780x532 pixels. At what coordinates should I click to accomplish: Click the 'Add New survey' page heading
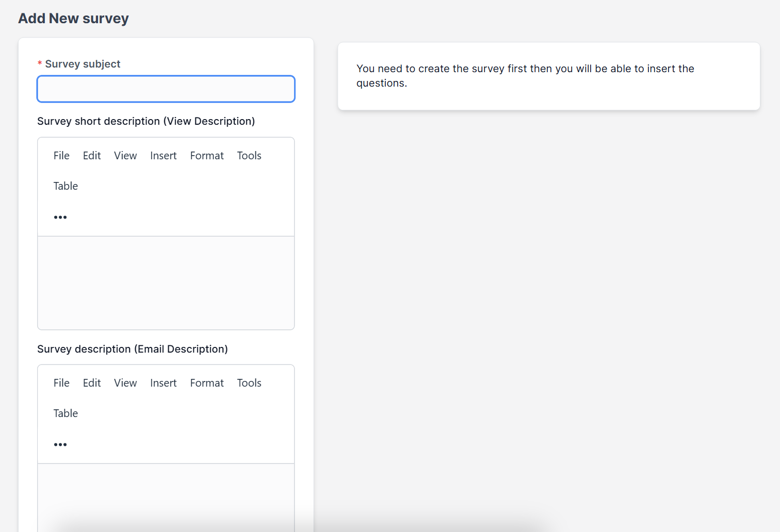[74, 19]
